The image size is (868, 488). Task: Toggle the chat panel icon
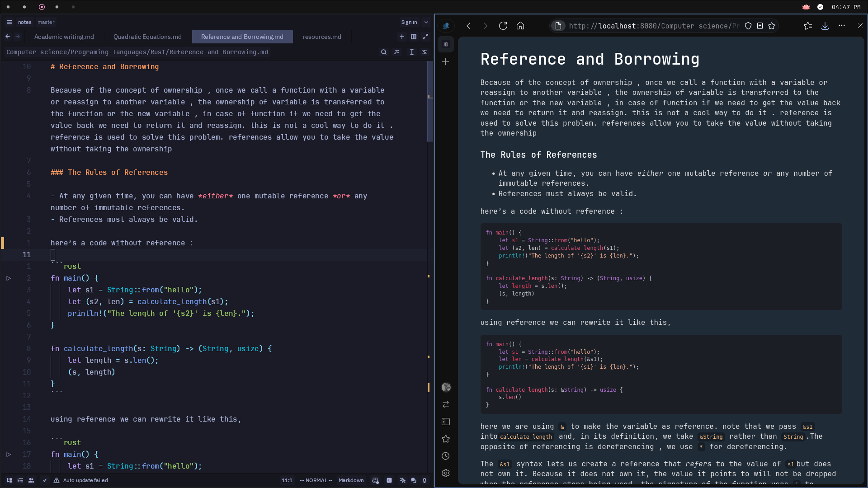(x=414, y=480)
